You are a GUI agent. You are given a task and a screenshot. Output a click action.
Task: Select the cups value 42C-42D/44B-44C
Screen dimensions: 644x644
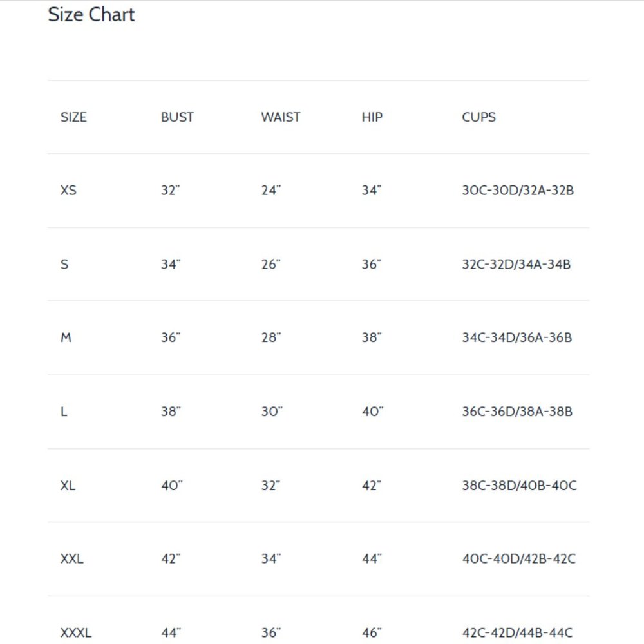(x=518, y=633)
